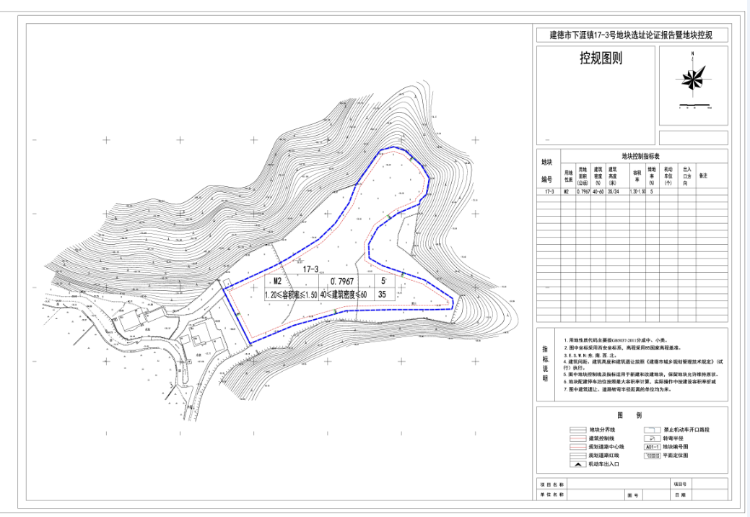The height and width of the screenshot is (517, 750).
Task: Click the 17-3 parcel label on the map
Action: [x=310, y=270]
